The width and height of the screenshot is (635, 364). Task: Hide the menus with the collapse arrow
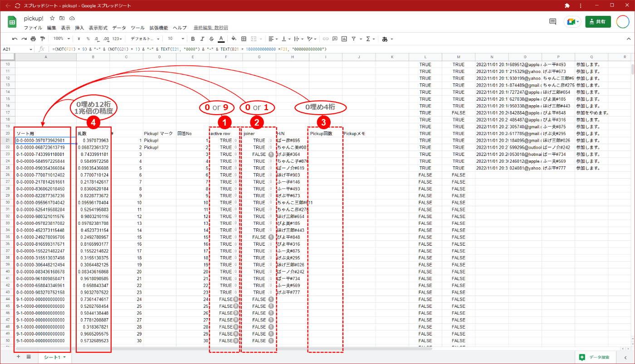coord(628,39)
